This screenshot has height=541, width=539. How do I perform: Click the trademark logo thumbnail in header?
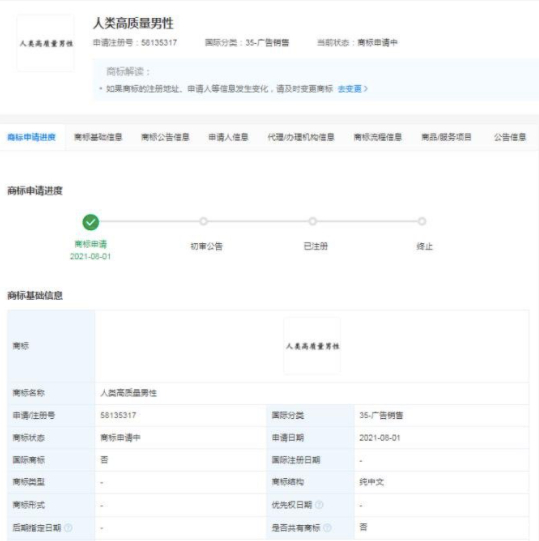(46, 43)
